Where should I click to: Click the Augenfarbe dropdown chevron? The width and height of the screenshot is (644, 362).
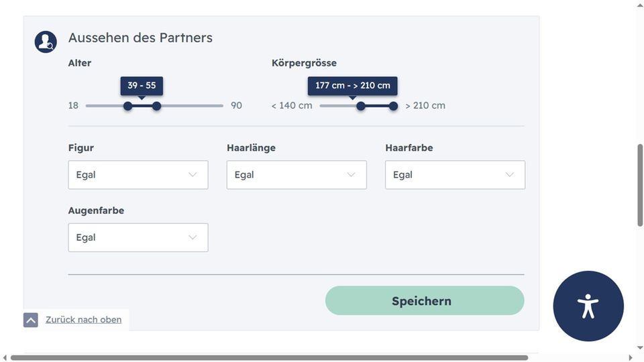pos(193,237)
